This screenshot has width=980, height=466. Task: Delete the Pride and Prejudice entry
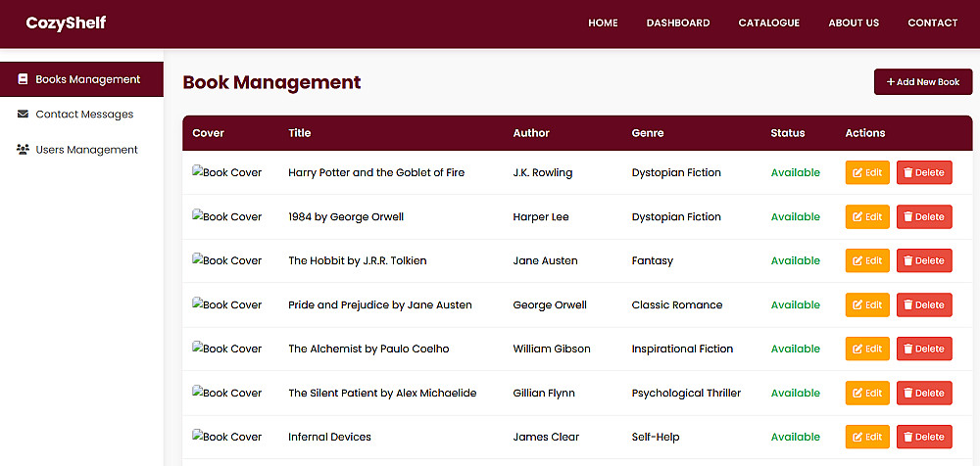point(924,304)
